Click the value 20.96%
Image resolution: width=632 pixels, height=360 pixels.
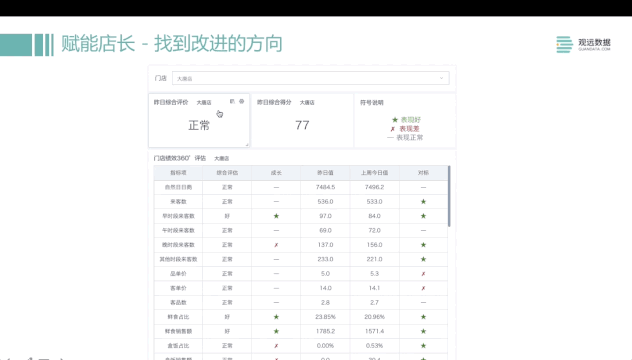[x=374, y=317]
